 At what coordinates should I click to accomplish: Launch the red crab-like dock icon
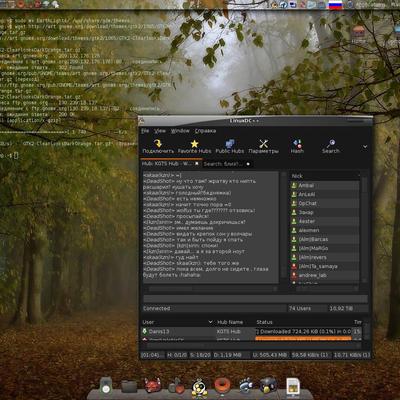coord(153,385)
